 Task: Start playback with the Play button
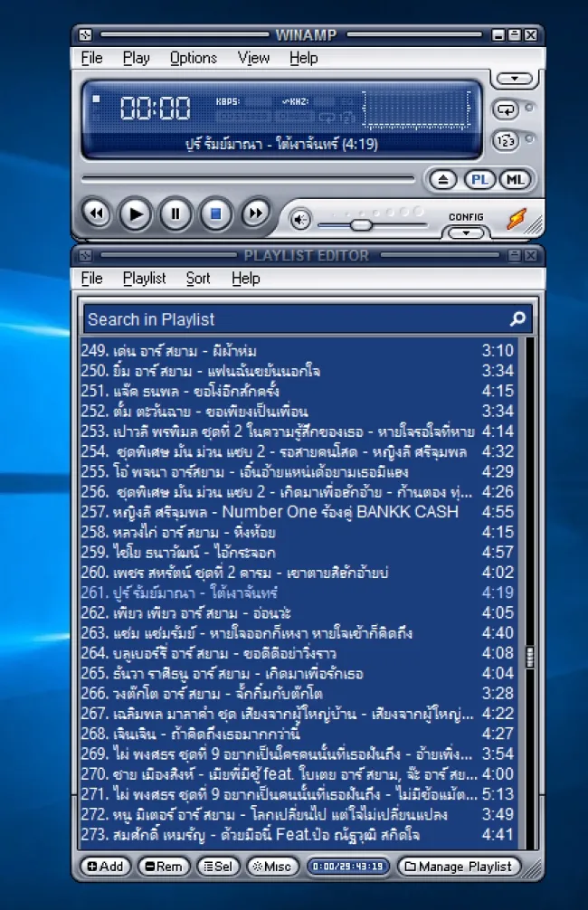(x=136, y=214)
